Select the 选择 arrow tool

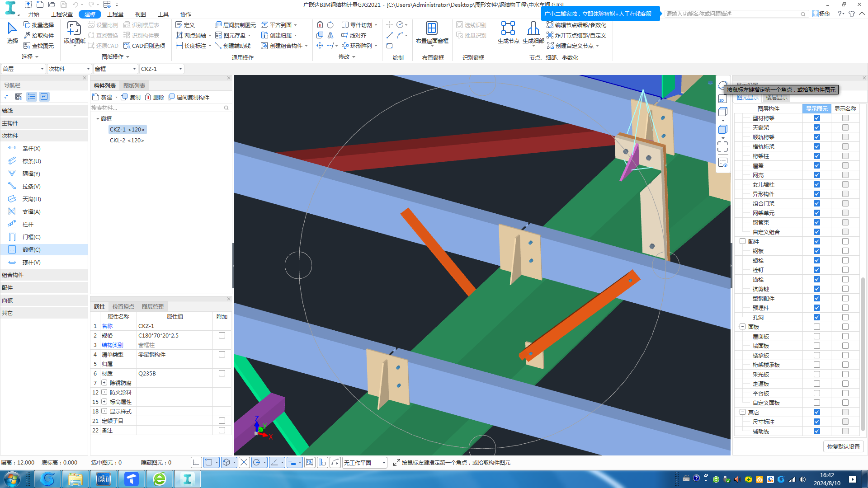12,33
